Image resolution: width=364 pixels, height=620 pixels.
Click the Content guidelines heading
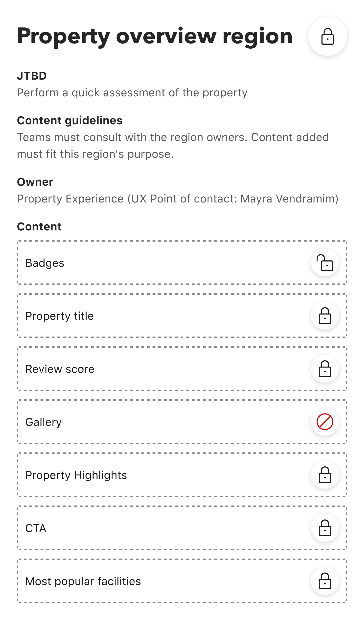point(69,121)
